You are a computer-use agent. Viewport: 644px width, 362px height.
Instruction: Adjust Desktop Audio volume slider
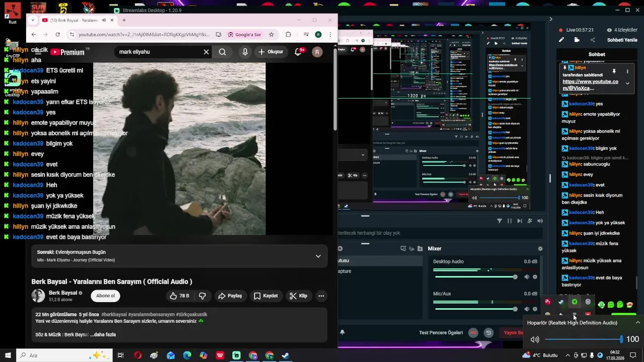click(x=475, y=277)
